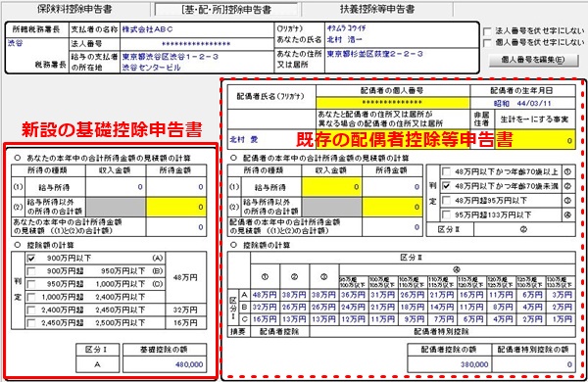
Task: Switch to 保険料控除申告書 tab
Action: point(75,9)
